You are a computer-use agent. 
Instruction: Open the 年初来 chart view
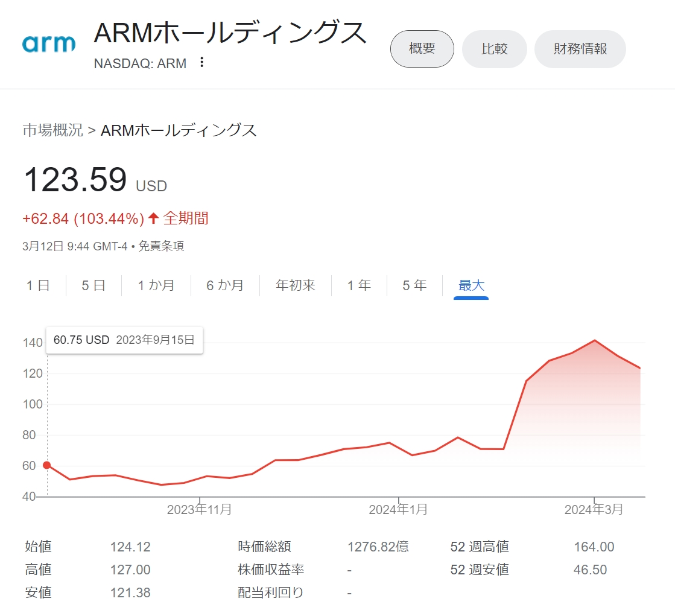click(294, 285)
